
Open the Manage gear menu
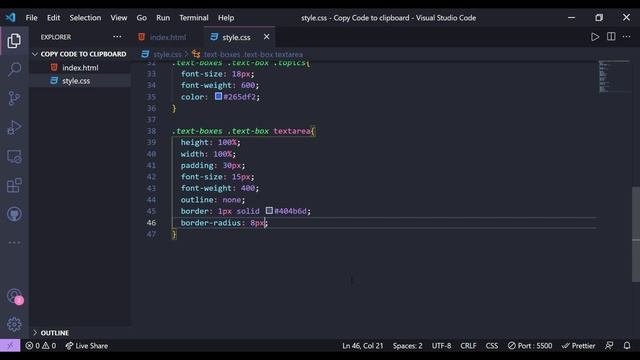pyautogui.click(x=14, y=324)
